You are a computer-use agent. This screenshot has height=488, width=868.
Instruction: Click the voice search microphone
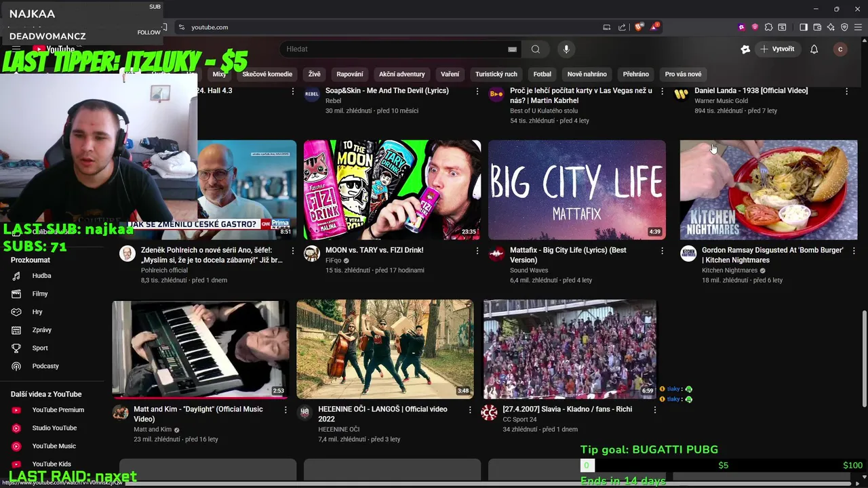(566, 49)
